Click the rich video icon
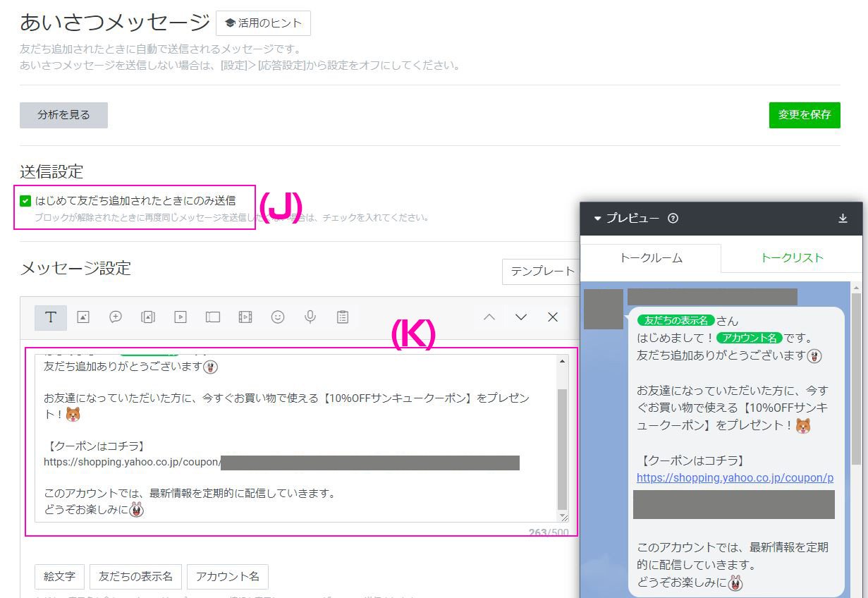 pos(245,317)
